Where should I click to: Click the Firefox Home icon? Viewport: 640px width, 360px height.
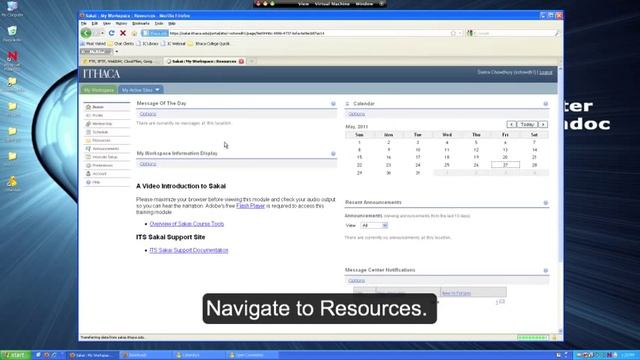tap(134, 33)
